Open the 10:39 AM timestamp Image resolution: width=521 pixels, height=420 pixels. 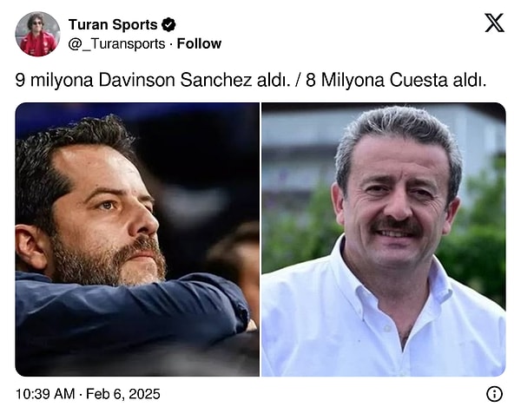[45, 394]
